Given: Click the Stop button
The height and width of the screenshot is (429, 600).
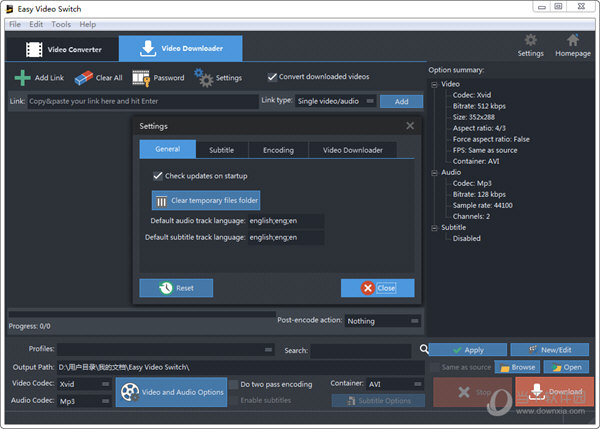Looking at the screenshot, I should pyautogui.click(x=473, y=392).
